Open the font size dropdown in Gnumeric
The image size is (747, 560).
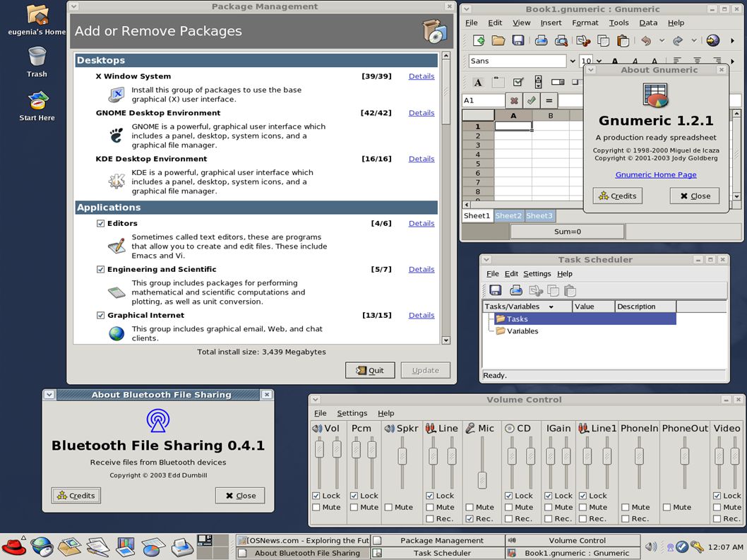point(599,61)
